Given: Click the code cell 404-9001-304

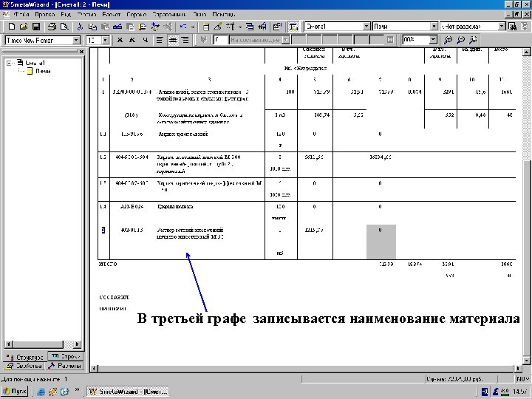Looking at the screenshot, I should [x=132, y=157].
